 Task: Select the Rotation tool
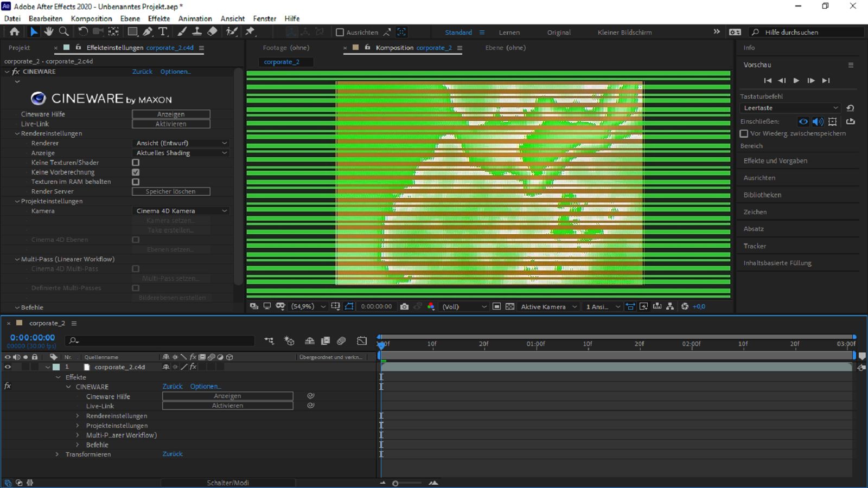[x=83, y=32]
